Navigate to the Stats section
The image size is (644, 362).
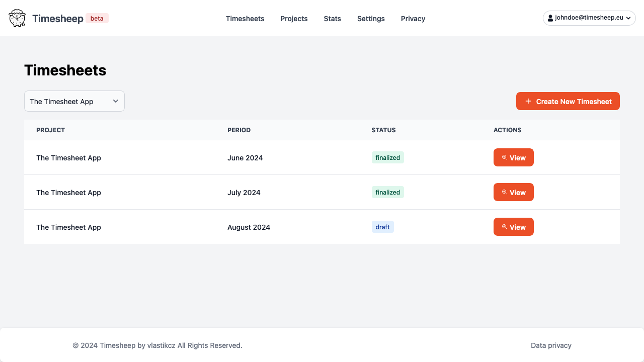332,19
